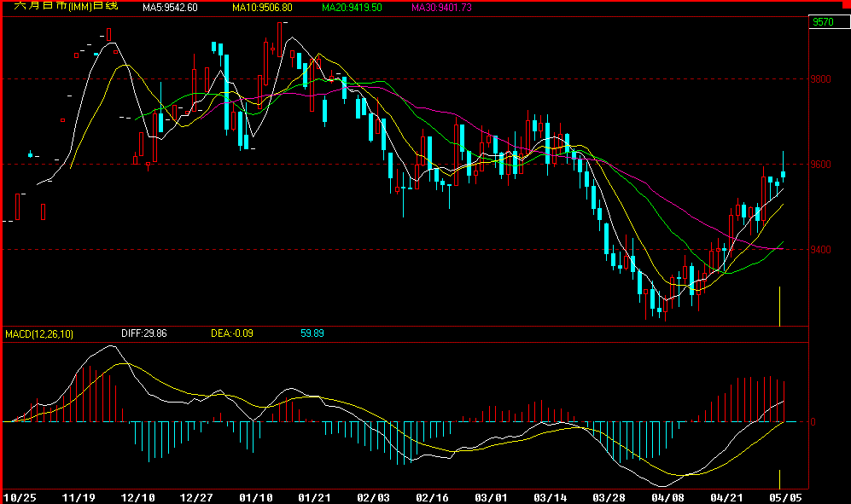Click the blue 59.89 value in MACD bar

[x=315, y=334]
